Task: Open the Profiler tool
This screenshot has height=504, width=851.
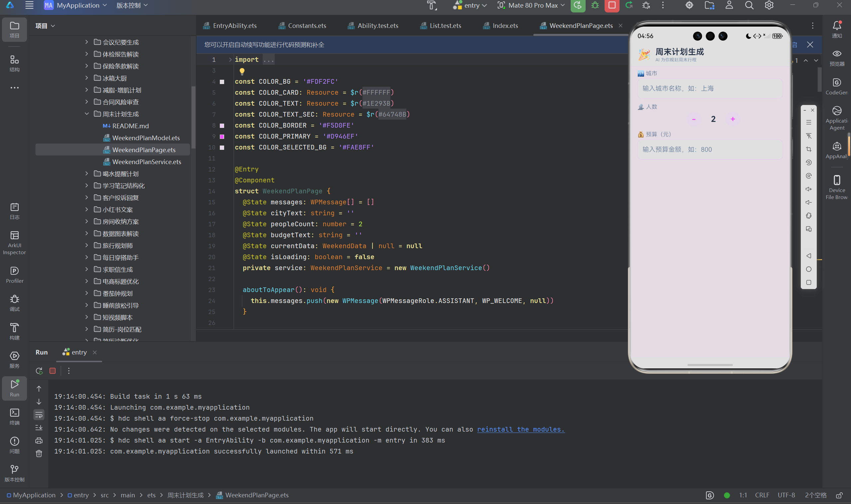Action: pos(14,275)
